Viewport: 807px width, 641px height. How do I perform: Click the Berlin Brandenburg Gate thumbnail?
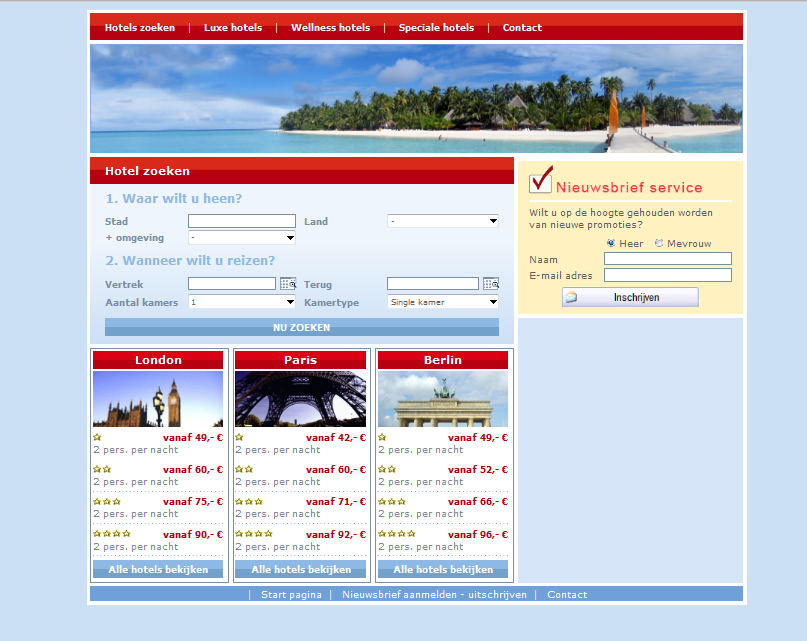click(443, 399)
